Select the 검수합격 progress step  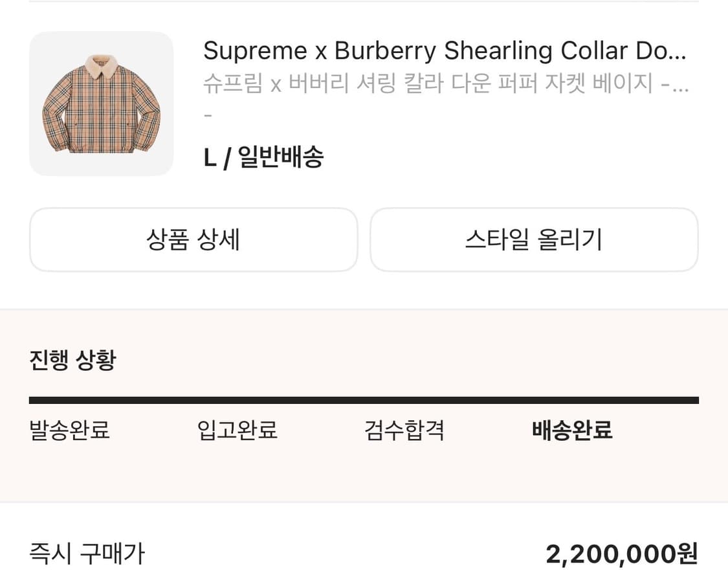point(404,431)
